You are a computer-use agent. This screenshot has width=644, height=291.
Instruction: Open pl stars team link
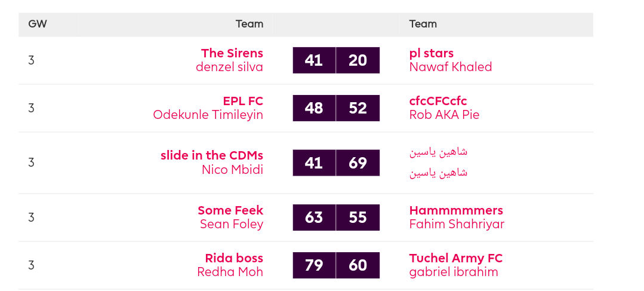pyautogui.click(x=432, y=53)
